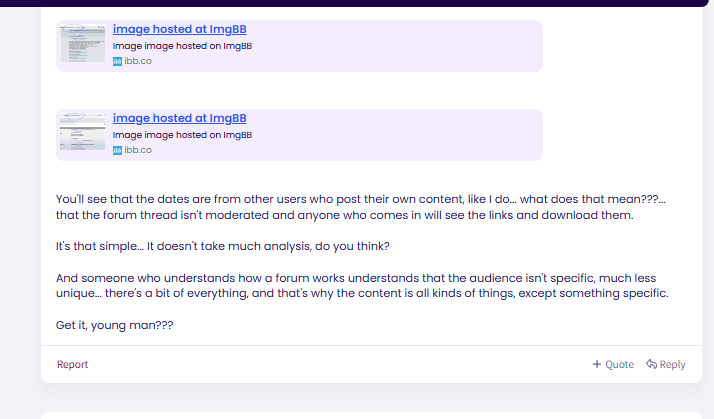714x419 pixels.
Task: Click the ibb.co domain in the upper card
Action: coord(138,61)
